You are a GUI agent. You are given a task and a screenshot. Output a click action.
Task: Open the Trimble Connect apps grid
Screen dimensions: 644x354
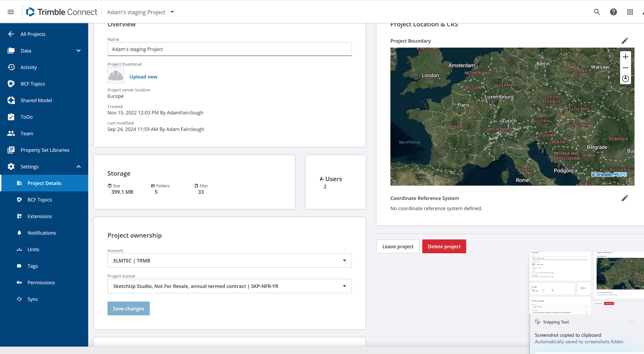tap(630, 12)
